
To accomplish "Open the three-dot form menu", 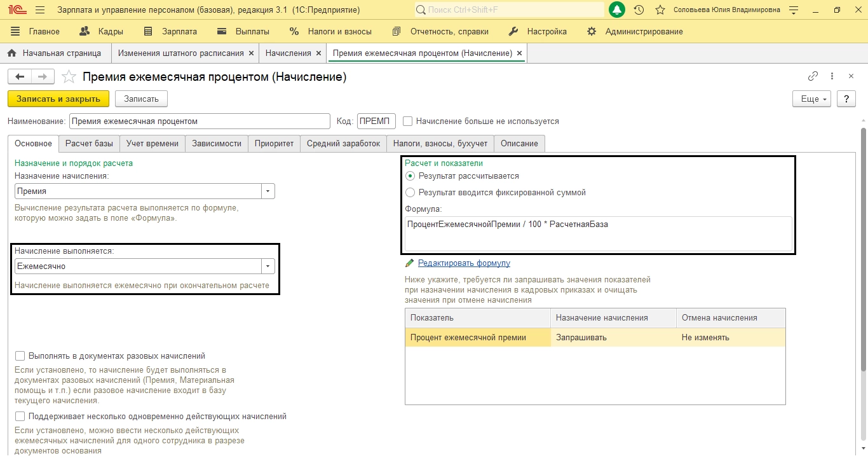I will (x=832, y=76).
